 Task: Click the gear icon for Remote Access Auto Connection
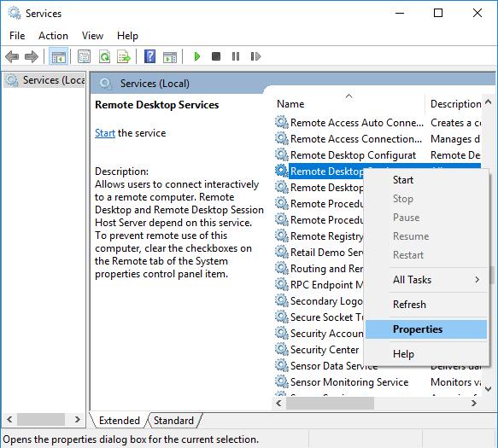[x=281, y=122]
